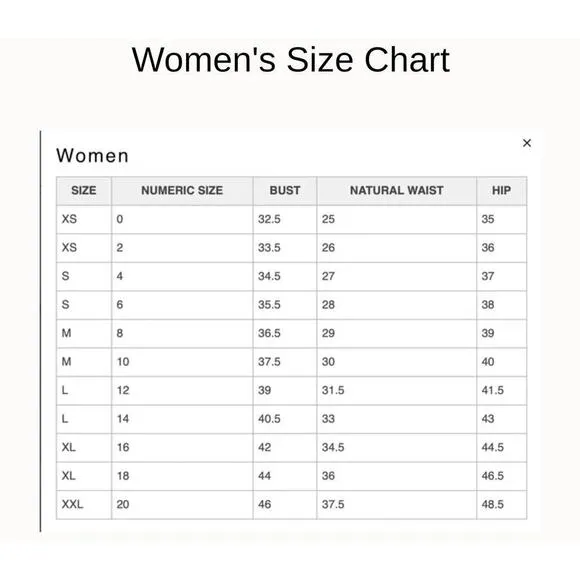Click the S cell for numeric size 4
The image size is (580, 580).
point(84,276)
